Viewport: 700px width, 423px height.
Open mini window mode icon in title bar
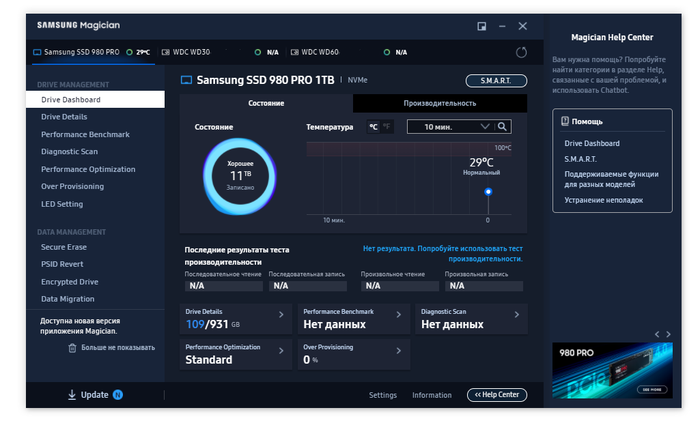482,26
